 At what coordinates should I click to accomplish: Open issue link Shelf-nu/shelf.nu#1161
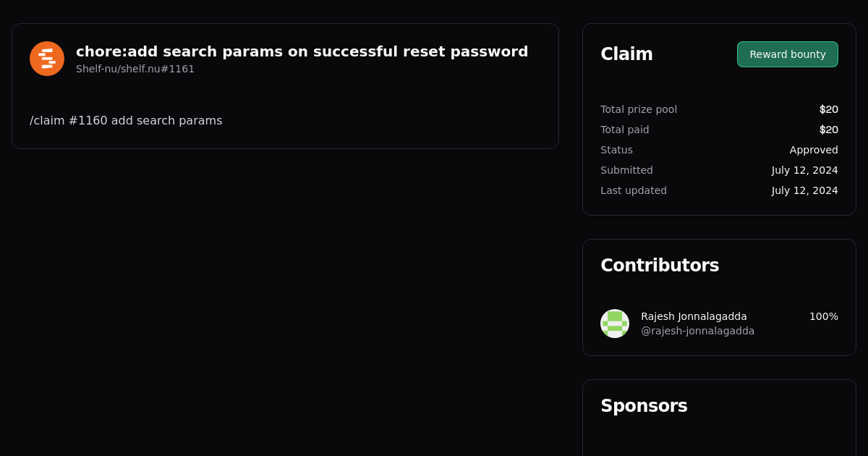click(x=135, y=69)
